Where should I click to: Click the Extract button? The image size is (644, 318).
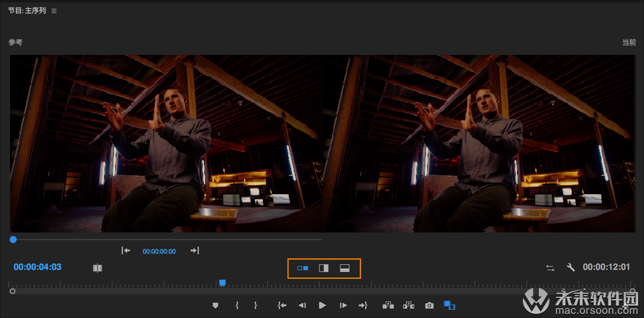[x=409, y=305]
